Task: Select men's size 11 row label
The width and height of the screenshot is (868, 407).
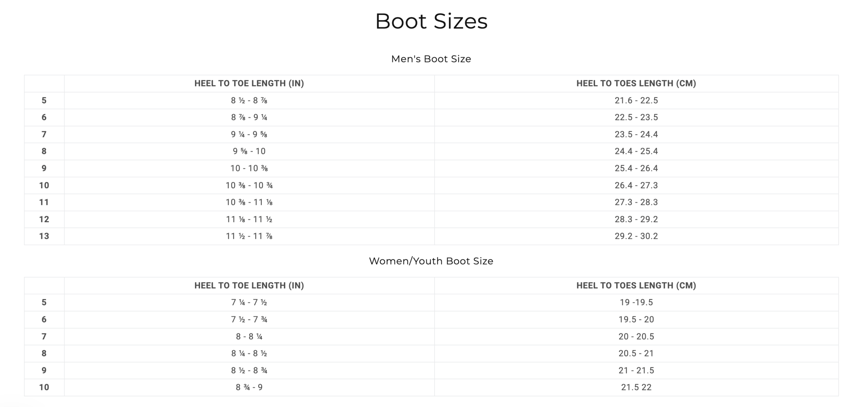Action: [x=44, y=202]
